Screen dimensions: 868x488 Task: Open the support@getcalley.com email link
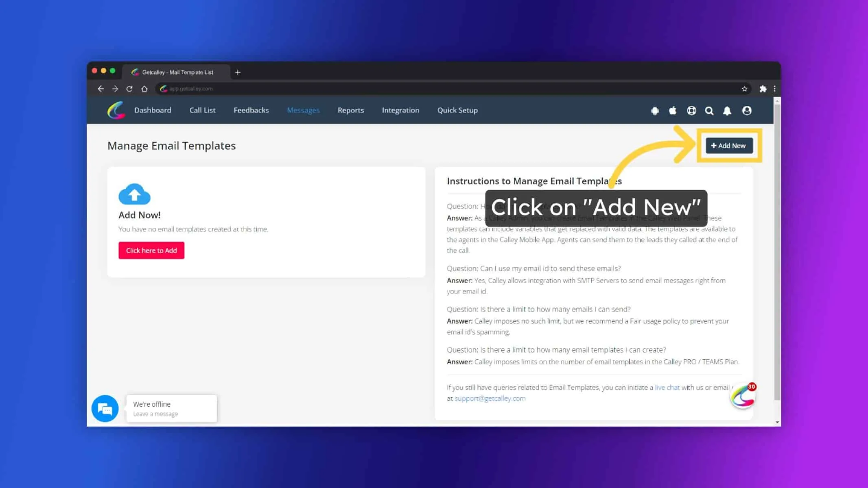tap(490, 399)
